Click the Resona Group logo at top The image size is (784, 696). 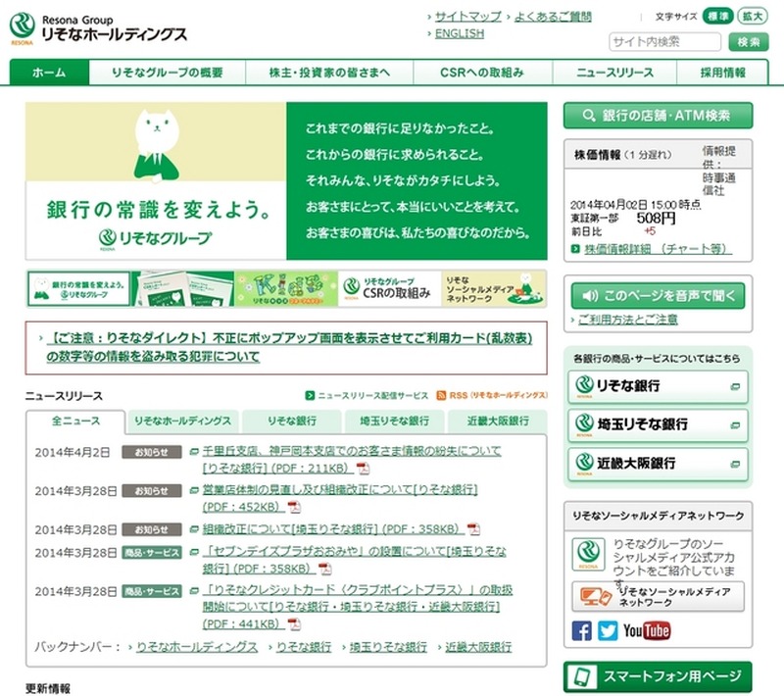pyautogui.click(x=99, y=27)
